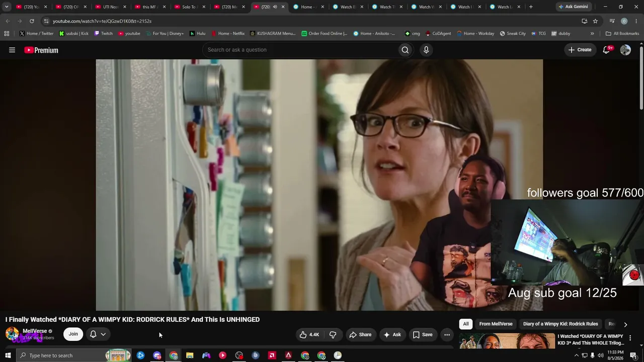Open media controls in Chrome toolbar

point(612,21)
